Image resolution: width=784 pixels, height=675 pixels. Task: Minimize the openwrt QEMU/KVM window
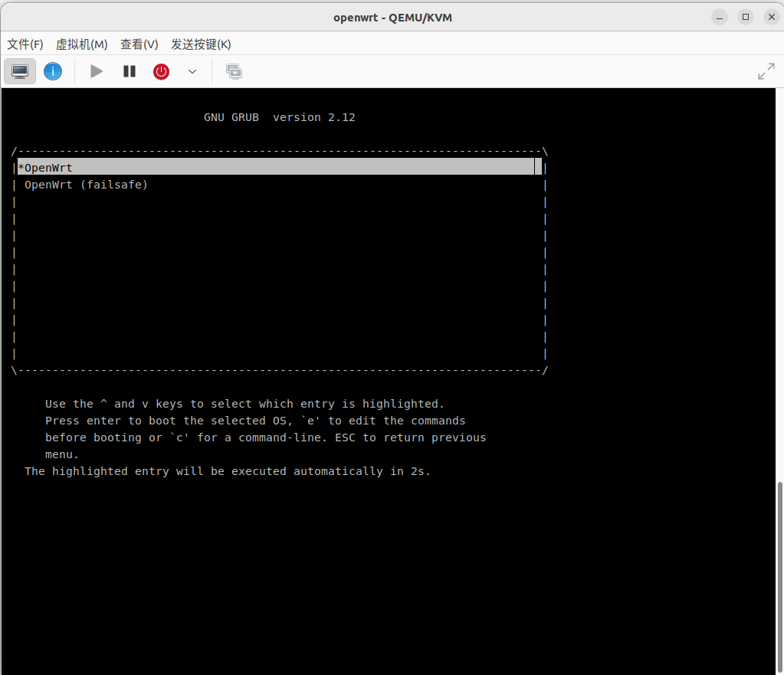720,17
